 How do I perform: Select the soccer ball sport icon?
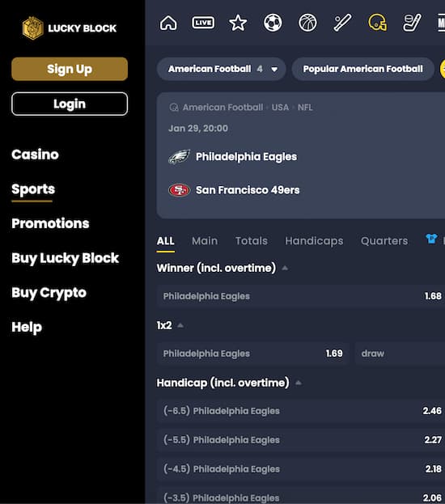[x=273, y=23]
